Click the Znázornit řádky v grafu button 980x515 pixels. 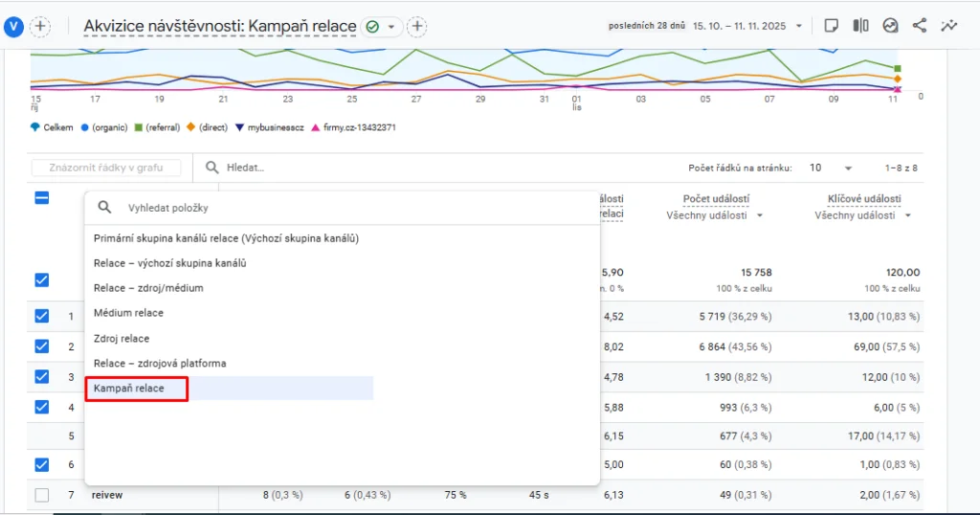[106, 168]
